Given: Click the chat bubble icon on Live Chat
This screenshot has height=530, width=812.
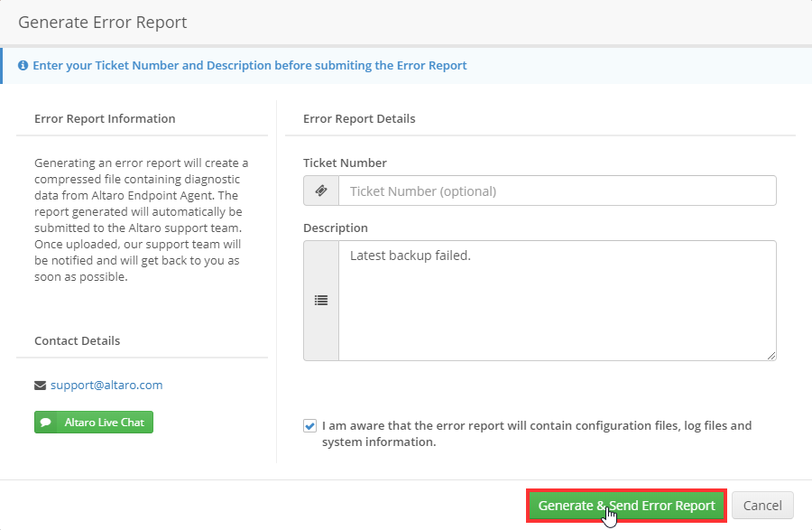Looking at the screenshot, I should click(46, 423).
